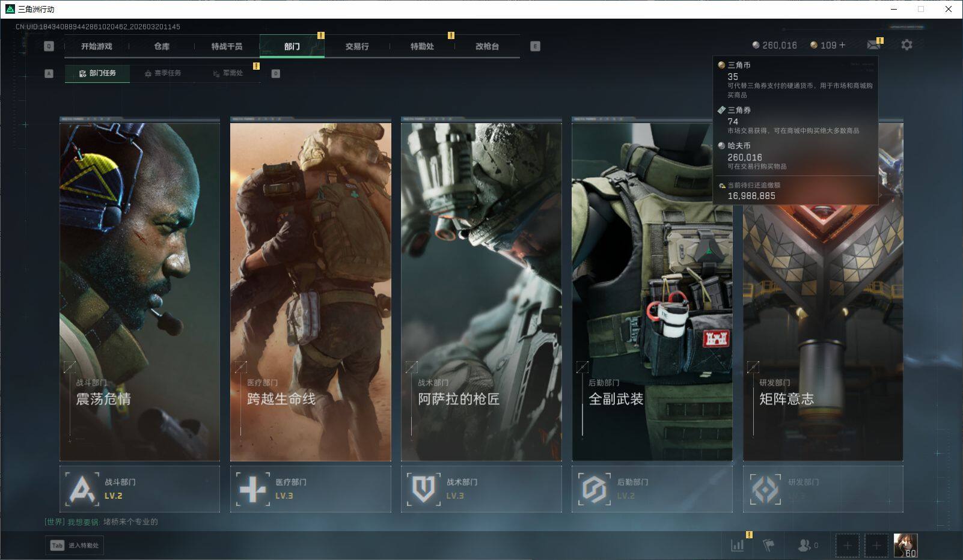Open the 医疗部门 LV.3 panel
The image size is (963, 560).
tap(310, 488)
